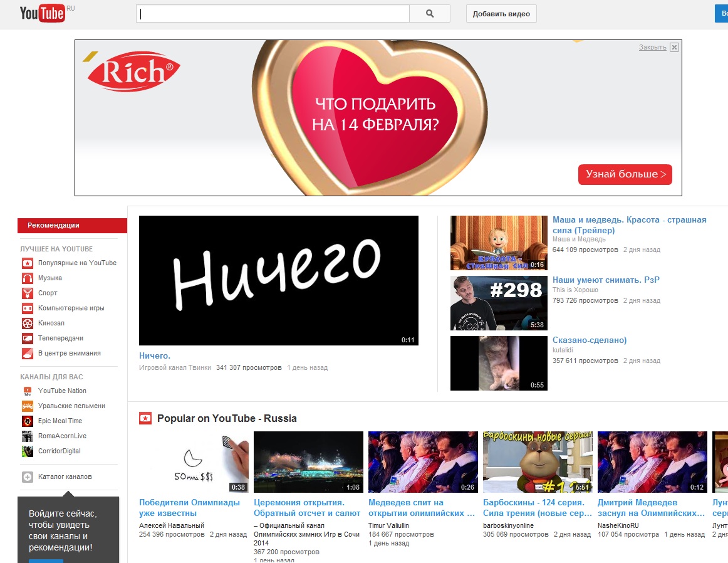Click the Телепередачи icon in sidebar

28,338
